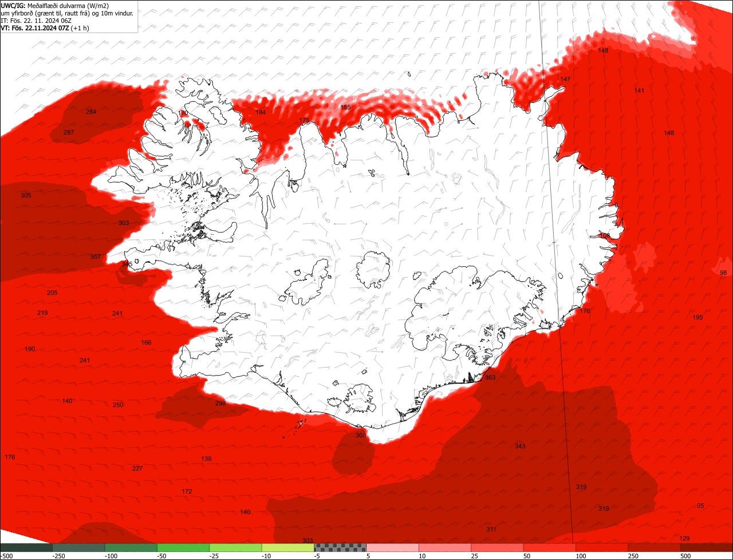
Task: Click the map value 227
Action: coord(137,468)
